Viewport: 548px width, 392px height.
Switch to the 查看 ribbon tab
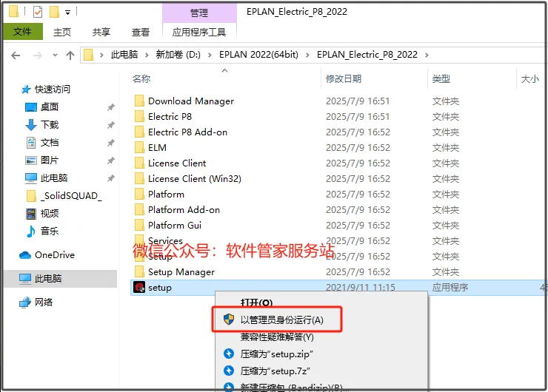click(141, 32)
